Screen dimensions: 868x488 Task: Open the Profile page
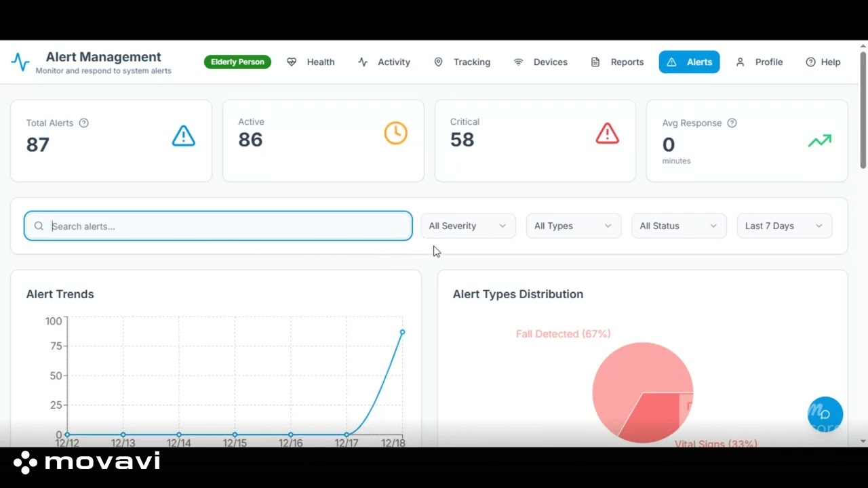tap(759, 62)
